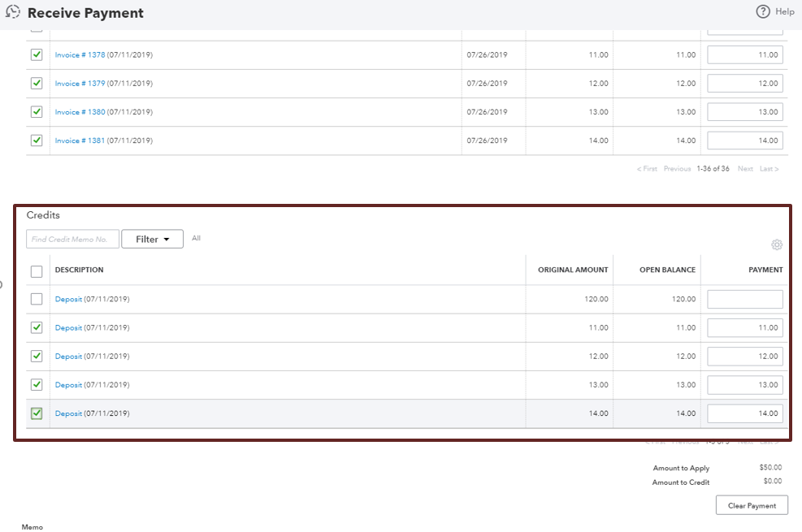The width and height of the screenshot is (802, 532).
Task: Uncheck the Invoice # 1378 checkbox
Action: [x=37, y=54]
